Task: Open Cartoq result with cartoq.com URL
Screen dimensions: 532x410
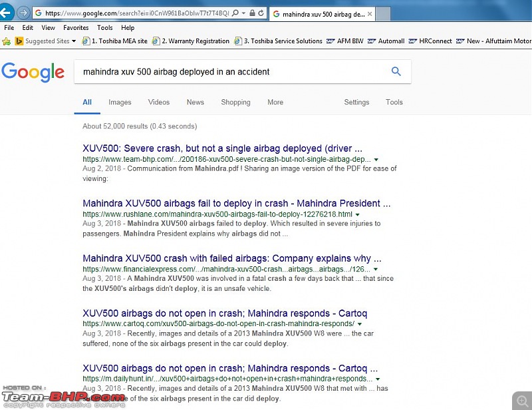Action: pyautogui.click(x=225, y=313)
